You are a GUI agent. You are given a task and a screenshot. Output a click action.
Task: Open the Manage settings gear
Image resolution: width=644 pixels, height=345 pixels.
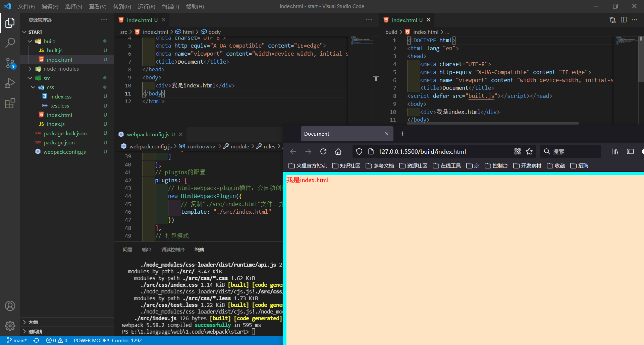tap(10, 326)
